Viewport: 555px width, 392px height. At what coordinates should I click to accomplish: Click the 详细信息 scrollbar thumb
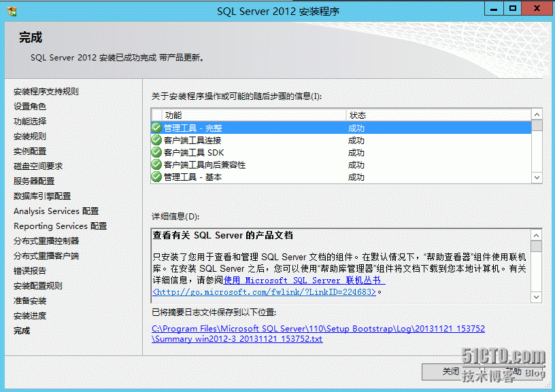[x=537, y=247]
